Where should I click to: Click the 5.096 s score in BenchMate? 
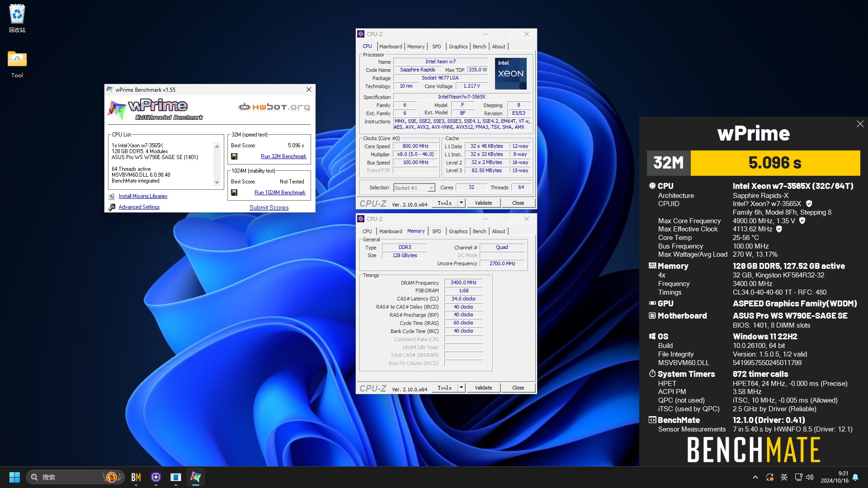775,163
